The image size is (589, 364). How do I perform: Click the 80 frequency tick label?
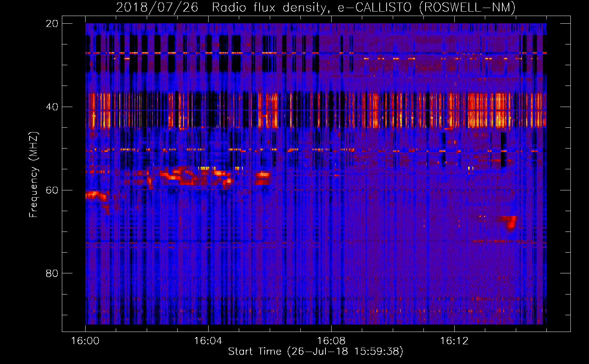(52, 273)
